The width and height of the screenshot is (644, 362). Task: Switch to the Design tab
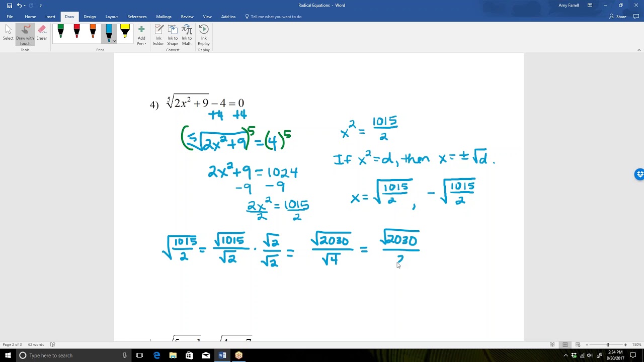[90, 17]
